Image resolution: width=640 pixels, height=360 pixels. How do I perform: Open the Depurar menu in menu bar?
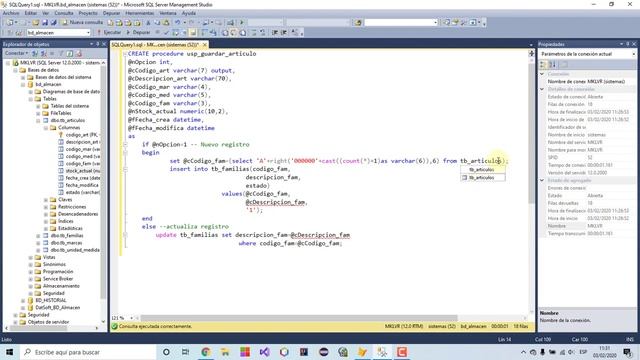click(111, 13)
